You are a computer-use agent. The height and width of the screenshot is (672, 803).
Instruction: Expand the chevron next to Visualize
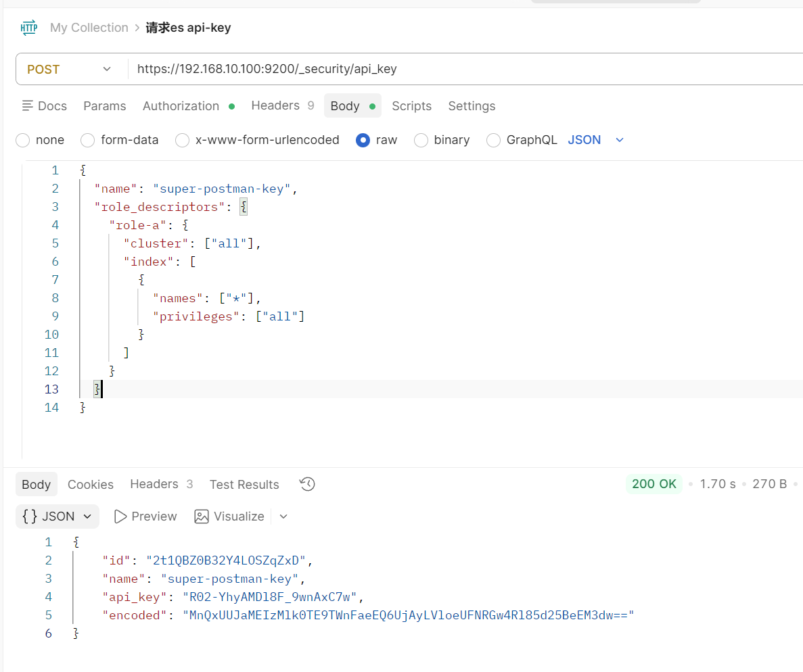(x=283, y=517)
